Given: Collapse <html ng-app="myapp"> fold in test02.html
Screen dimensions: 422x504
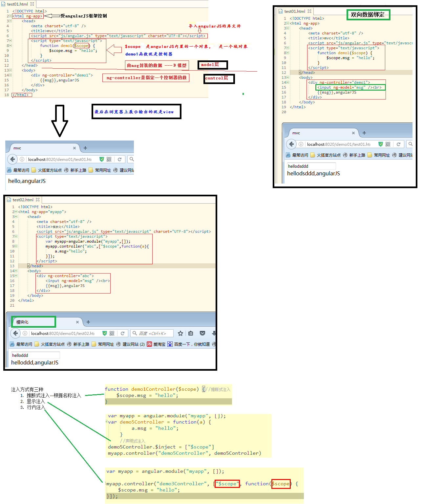Looking at the screenshot, I should point(16,212).
